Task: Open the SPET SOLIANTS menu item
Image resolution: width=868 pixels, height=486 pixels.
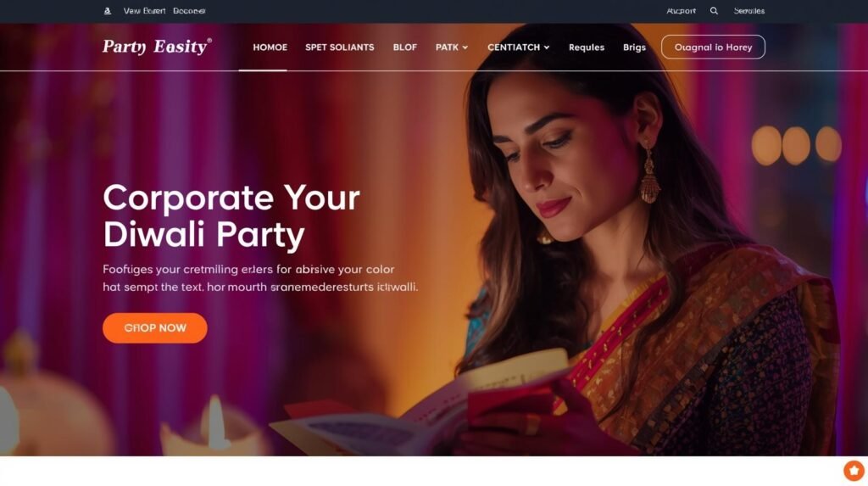Action: click(339, 47)
